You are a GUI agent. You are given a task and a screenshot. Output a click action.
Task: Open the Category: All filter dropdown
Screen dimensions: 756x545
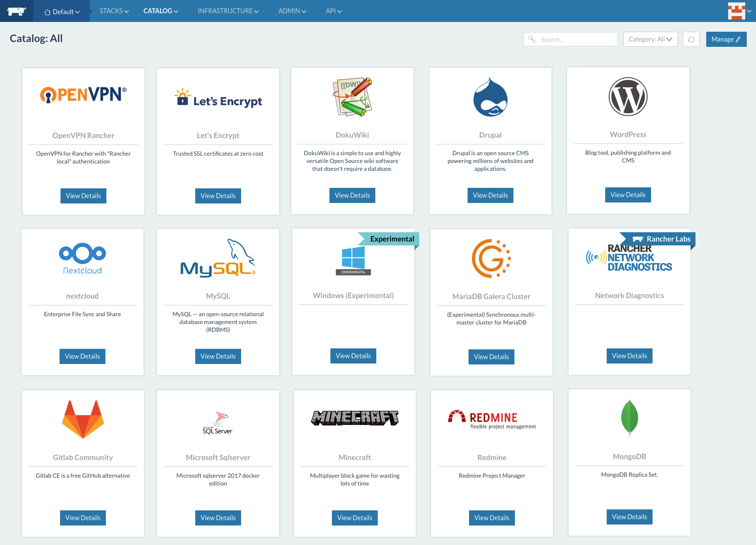coord(651,40)
